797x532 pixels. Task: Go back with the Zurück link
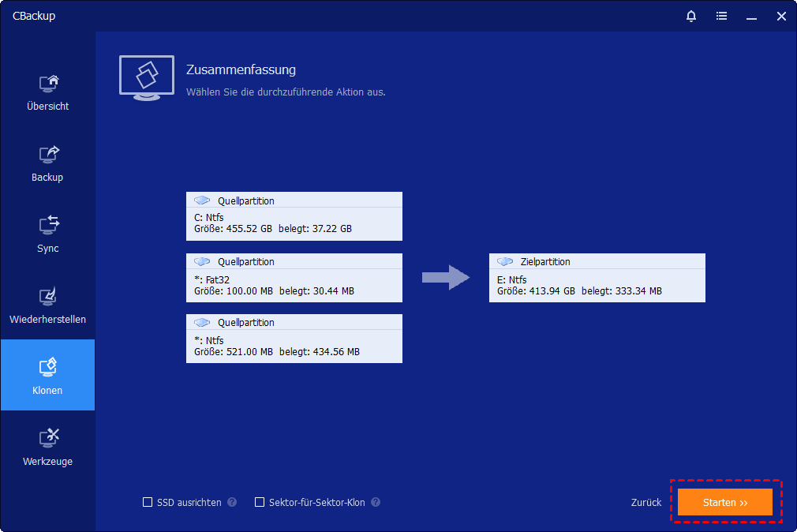pyautogui.click(x=645, y=502)
